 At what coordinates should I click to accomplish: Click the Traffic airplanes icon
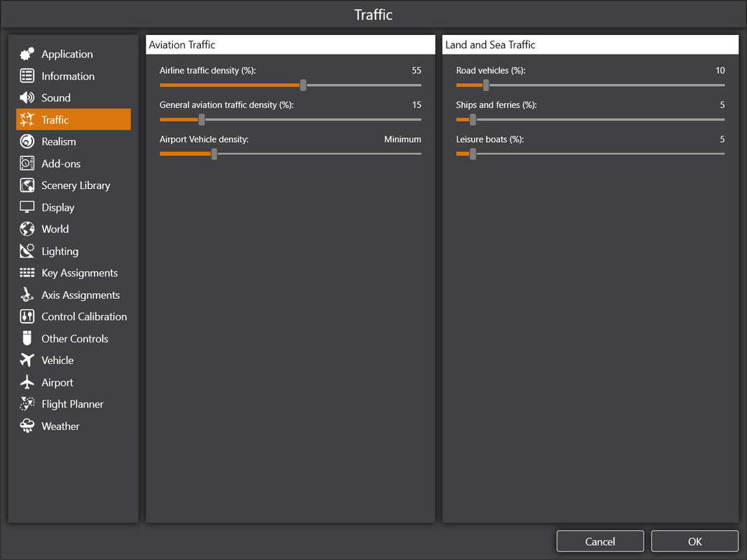pos(27,120)
